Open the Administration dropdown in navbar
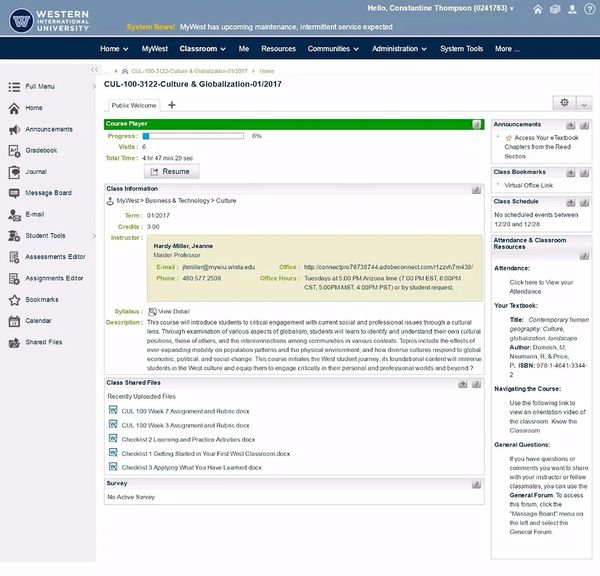The width and height of the screenshot is (600, 576). (x=397, y=48)
